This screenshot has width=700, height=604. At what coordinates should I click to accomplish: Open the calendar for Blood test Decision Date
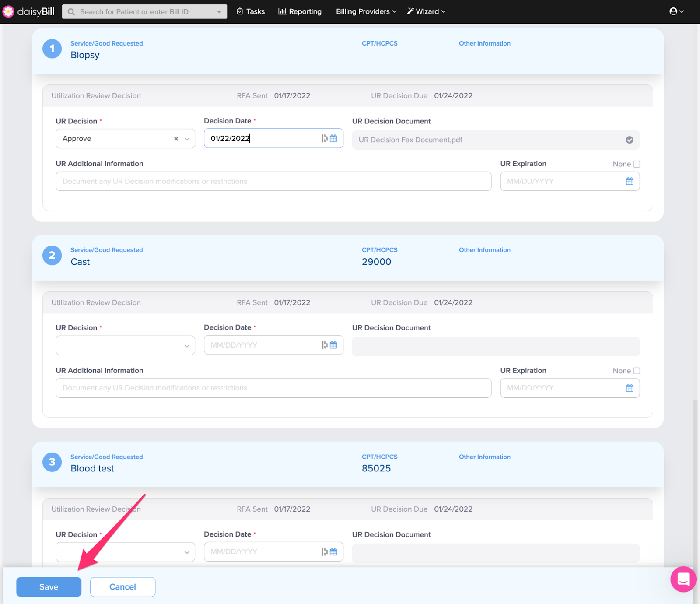333,551
